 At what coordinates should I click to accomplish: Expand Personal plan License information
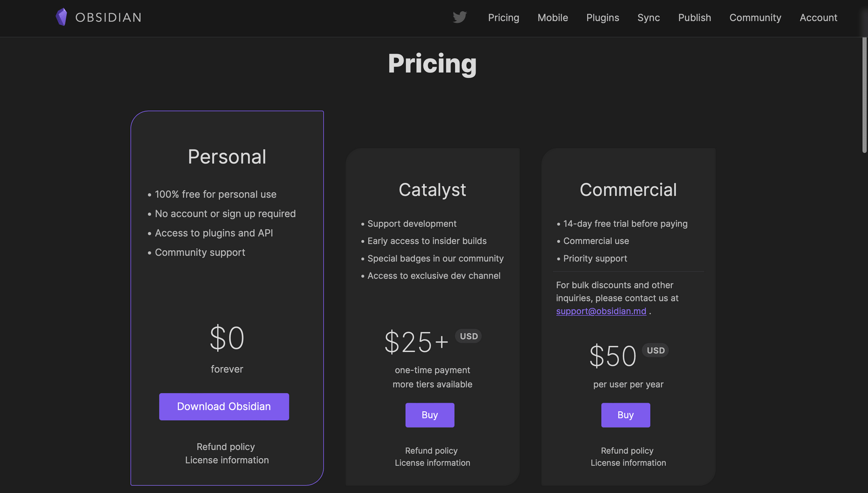point(227,460)
